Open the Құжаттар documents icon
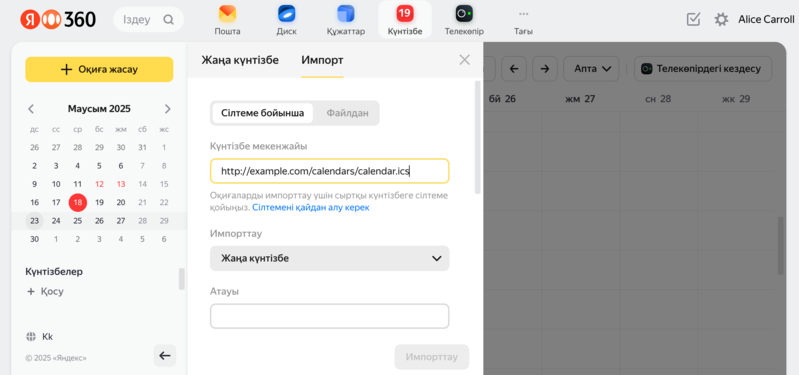799x375 pixels. click(345, 14)
